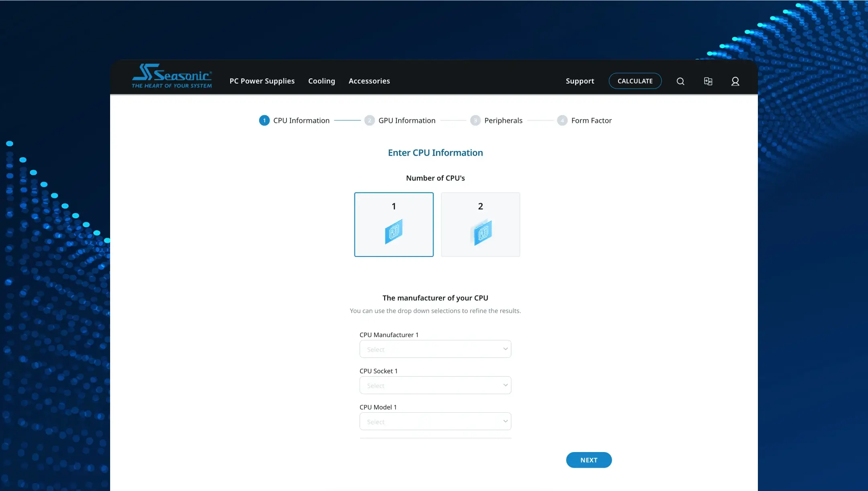Click the CALCULATE button
This screenshot has height=491, width=868.
point(635,81)
